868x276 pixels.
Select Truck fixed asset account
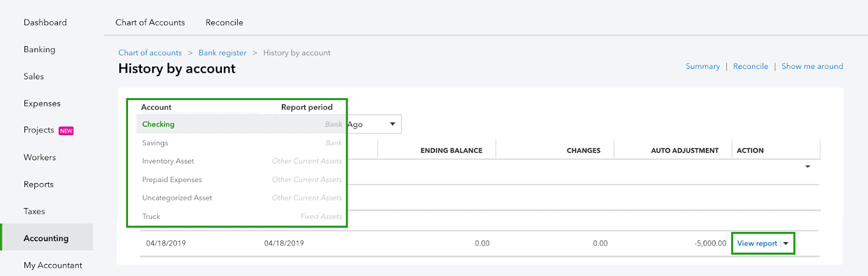coord(151,216)
